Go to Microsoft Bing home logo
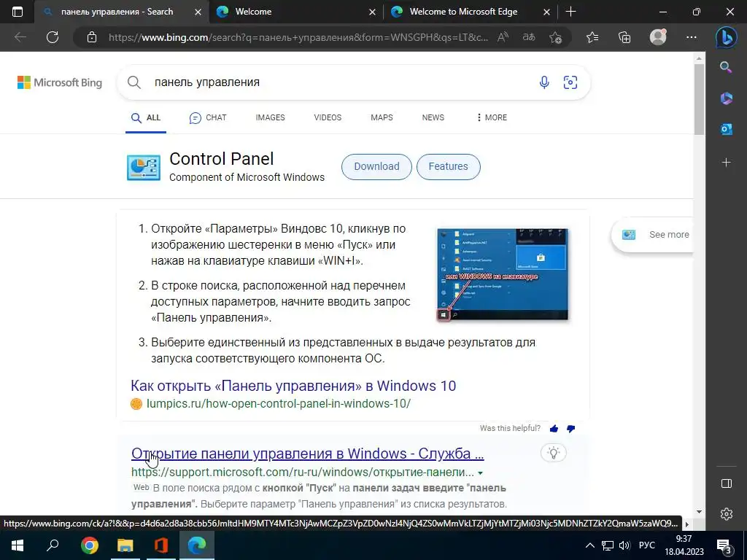This screenshot has width=747, height=560. point(60,82)
